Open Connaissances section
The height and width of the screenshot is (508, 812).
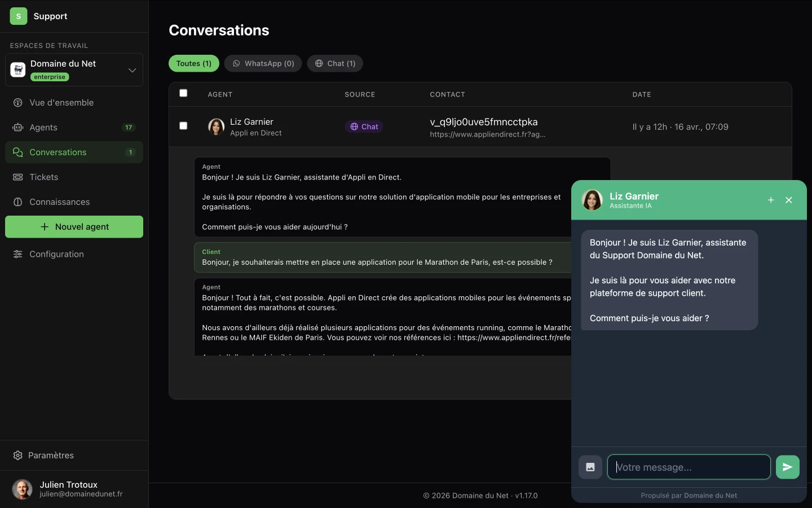[59, 202]
